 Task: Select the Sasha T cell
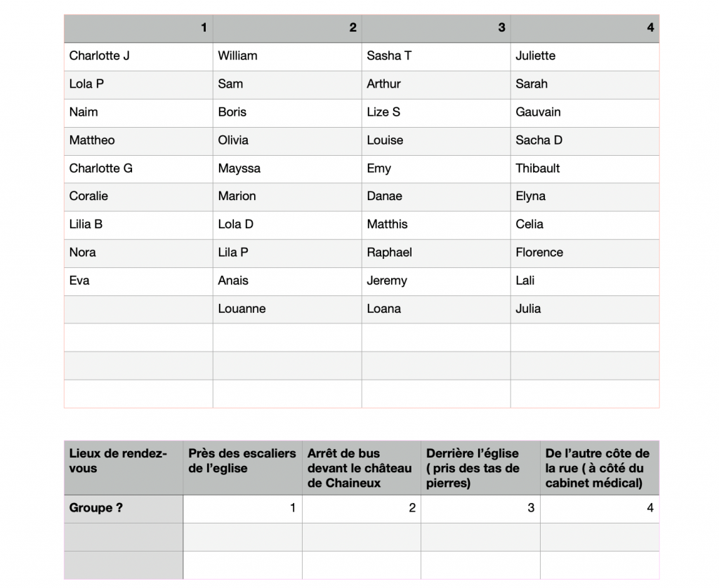tap(436, 56)
